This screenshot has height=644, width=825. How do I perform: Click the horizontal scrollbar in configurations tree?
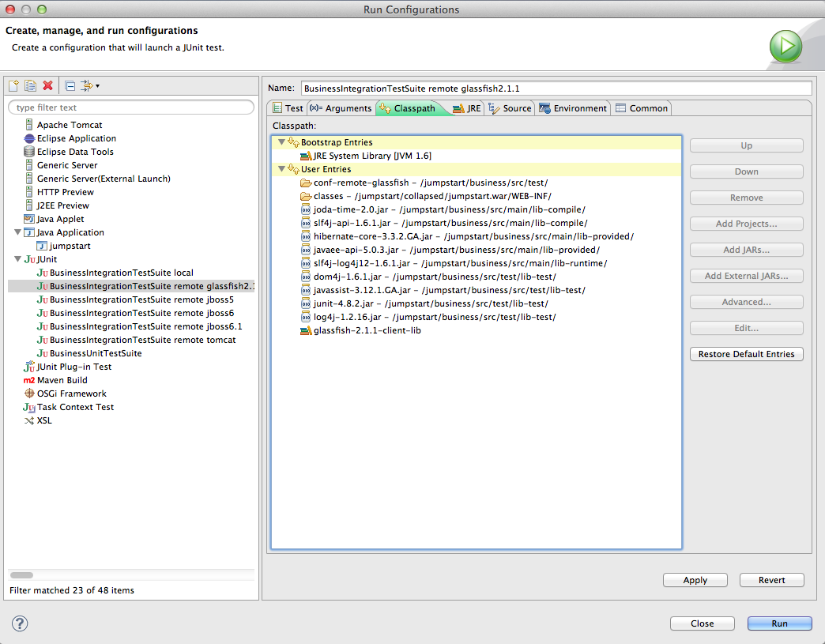(21, 575)
